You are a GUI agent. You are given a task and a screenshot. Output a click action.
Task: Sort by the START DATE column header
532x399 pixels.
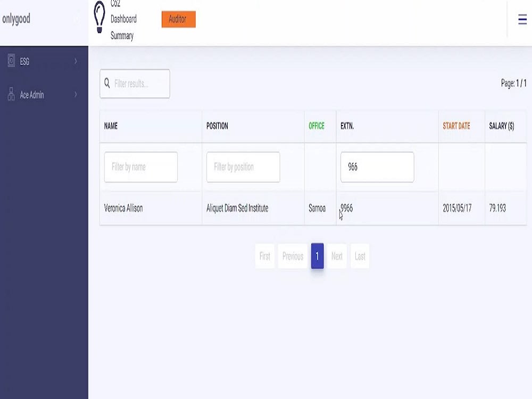(456, 126)
